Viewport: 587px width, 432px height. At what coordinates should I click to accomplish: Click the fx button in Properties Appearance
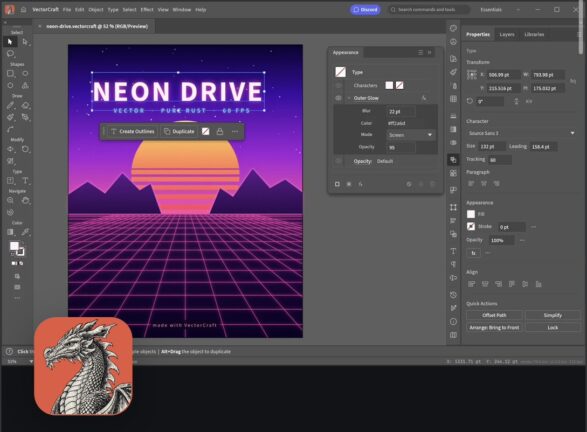click(473, 253)
